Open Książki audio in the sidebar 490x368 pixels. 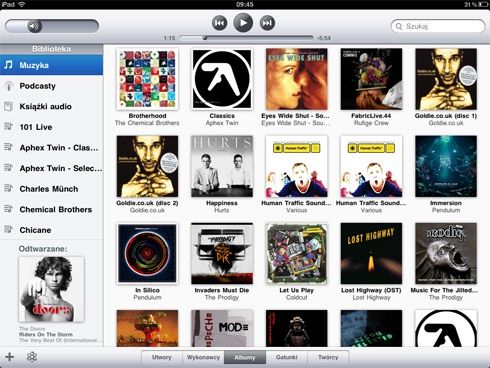pos(51,107)
